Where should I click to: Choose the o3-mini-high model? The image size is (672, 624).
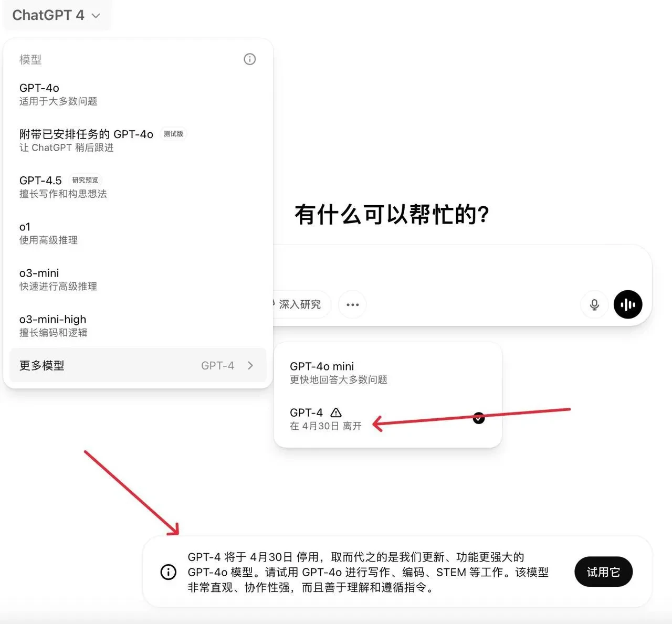coord(138,325)
